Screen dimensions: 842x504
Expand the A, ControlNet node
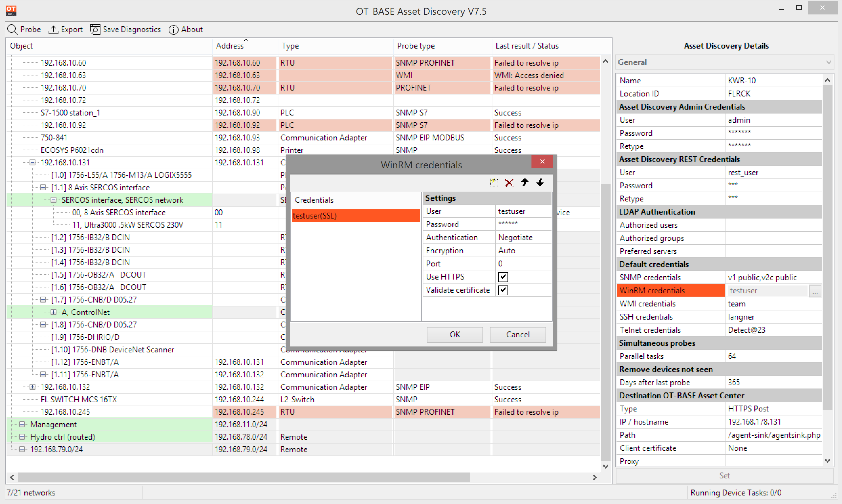coord(54,312)
